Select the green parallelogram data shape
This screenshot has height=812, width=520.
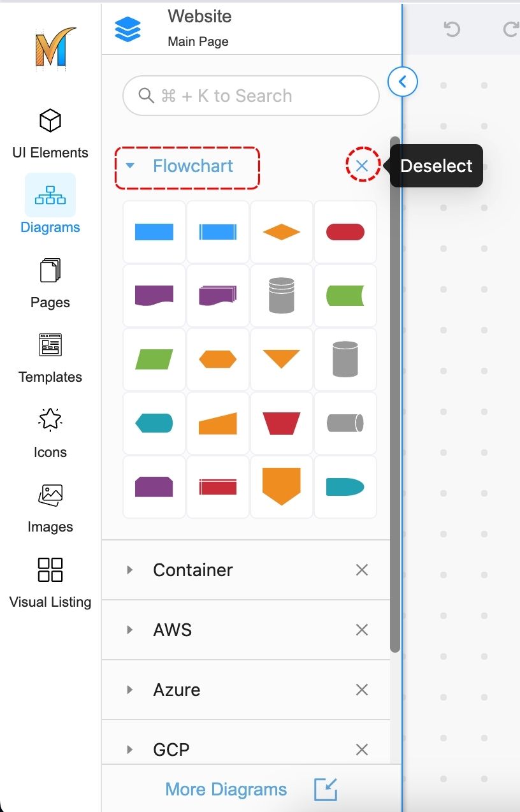[154, 359]
